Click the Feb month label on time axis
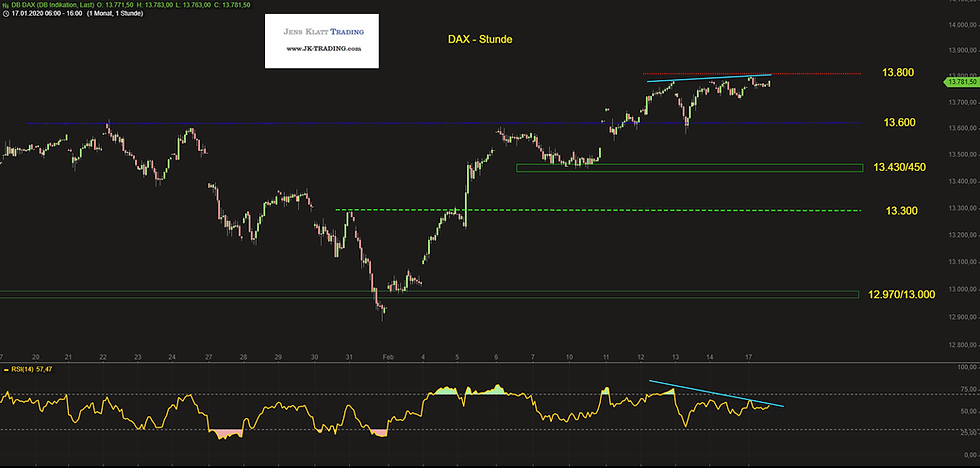The image size is (980, 468). pos(389,357)
